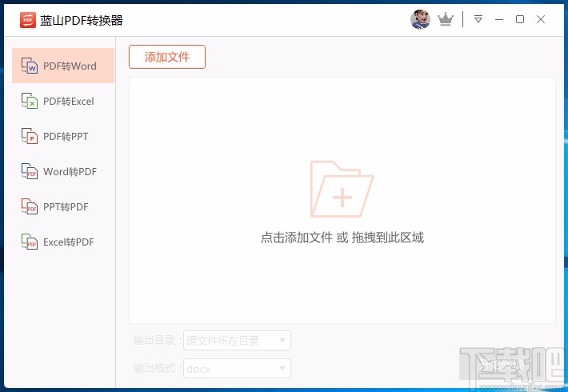Click the crown VIP membership icon
Screen dimensions: 568x392
click(x=445, y=19)
